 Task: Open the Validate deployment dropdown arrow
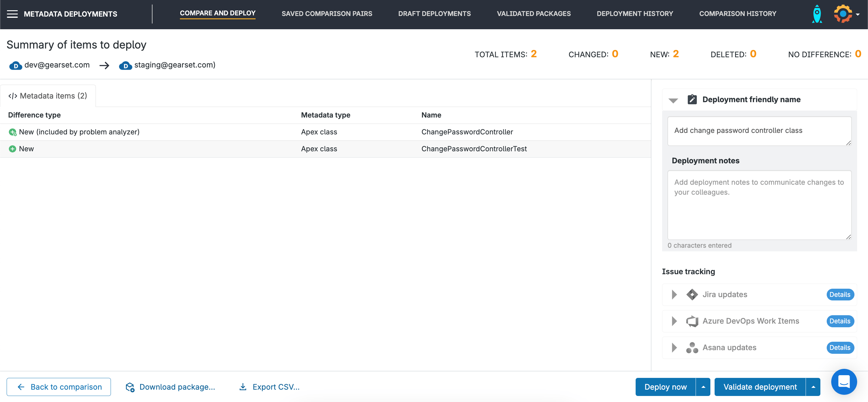point(814,387)
